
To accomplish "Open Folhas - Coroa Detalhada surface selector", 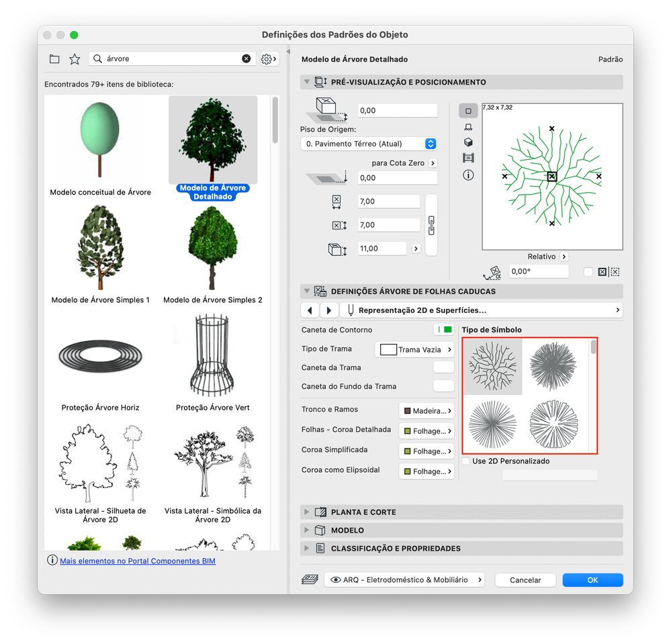I will (427, 431).
